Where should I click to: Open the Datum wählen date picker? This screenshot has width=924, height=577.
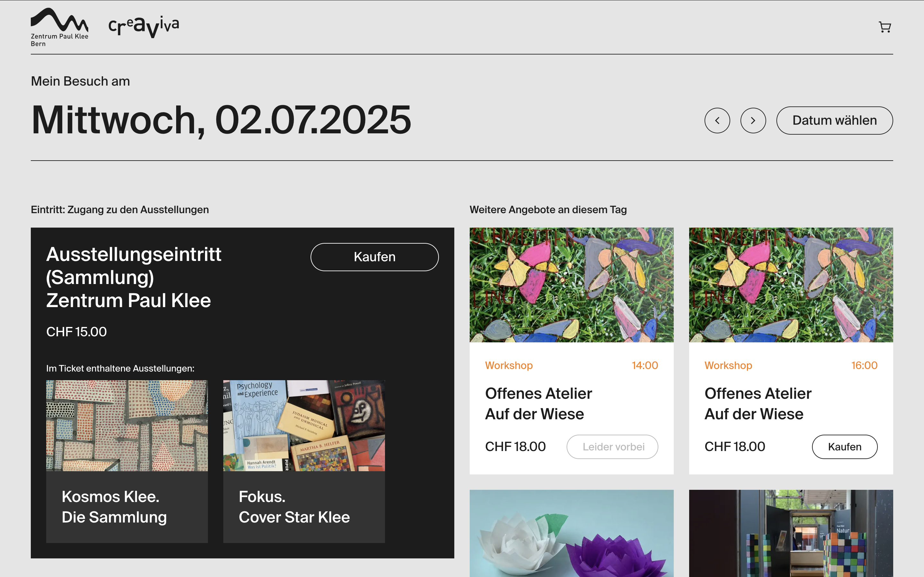(x=834, y=121)
